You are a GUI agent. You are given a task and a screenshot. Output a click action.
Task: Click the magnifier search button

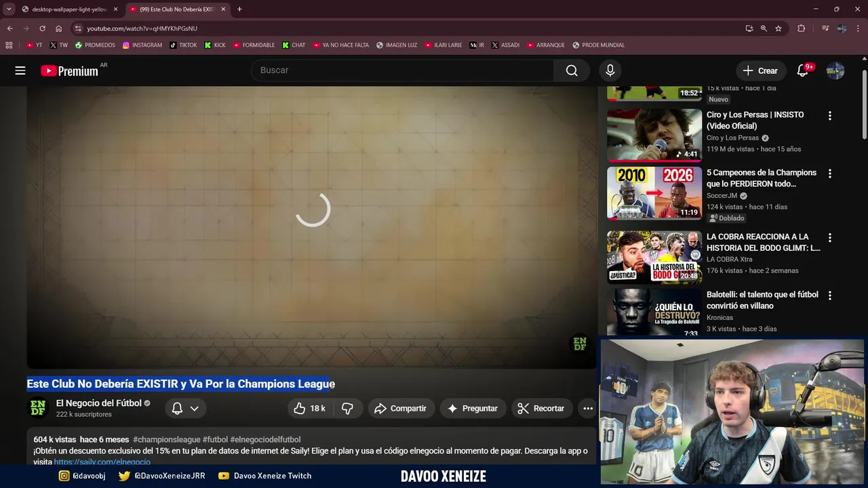point(572,70)
